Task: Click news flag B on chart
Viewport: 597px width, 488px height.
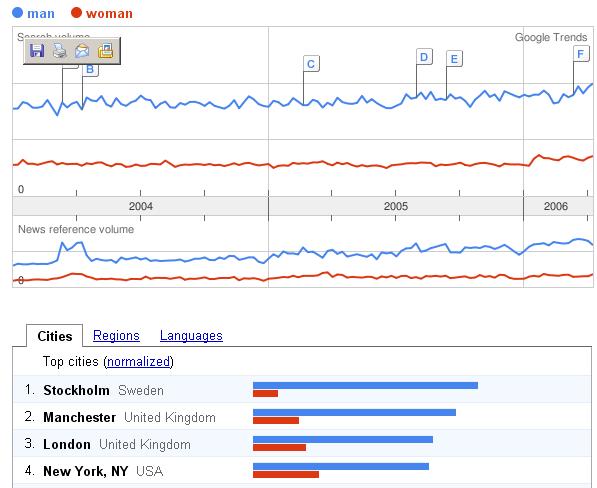Action: (x=91, y=70)
